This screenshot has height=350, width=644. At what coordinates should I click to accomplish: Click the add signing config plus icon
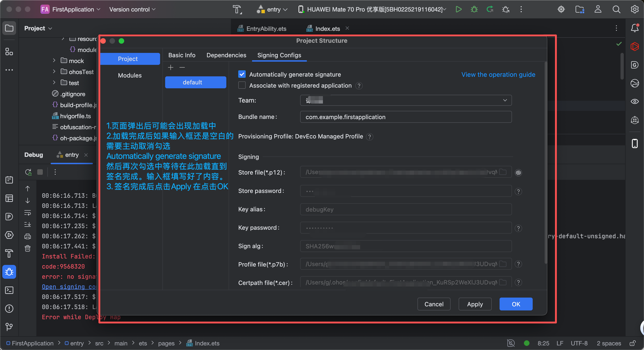(x=170, y=68)
